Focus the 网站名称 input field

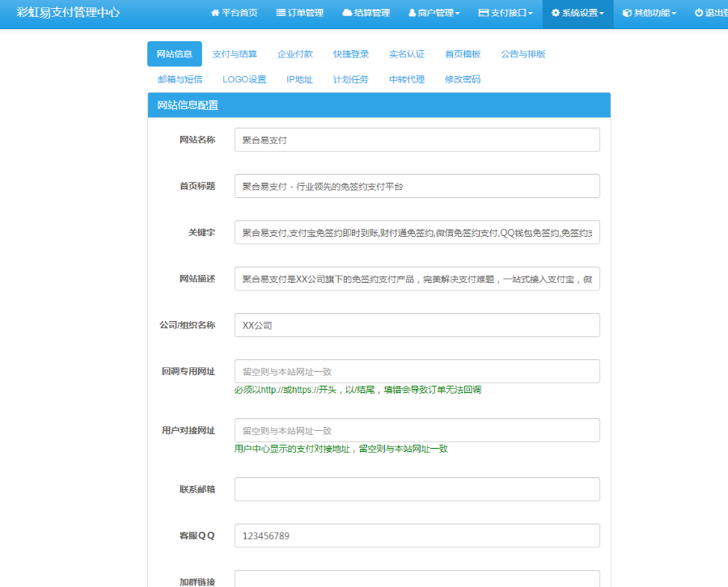(417, 140)
